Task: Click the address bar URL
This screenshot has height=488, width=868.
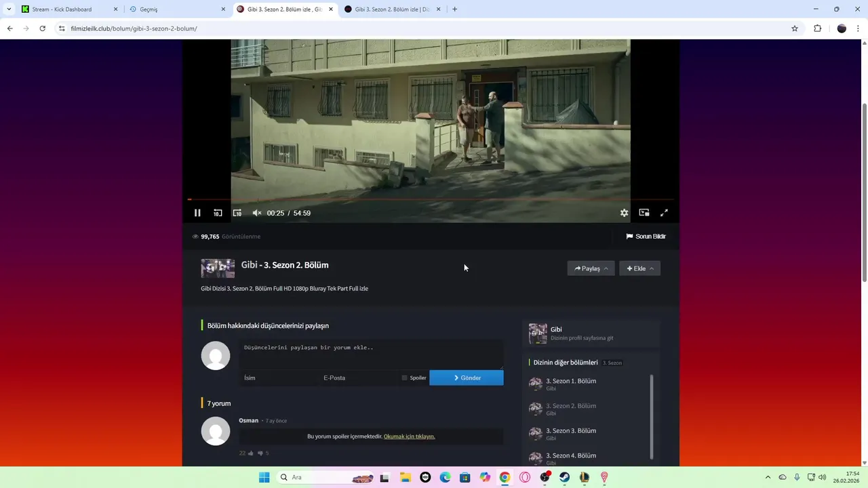Action: click(134, 28)
